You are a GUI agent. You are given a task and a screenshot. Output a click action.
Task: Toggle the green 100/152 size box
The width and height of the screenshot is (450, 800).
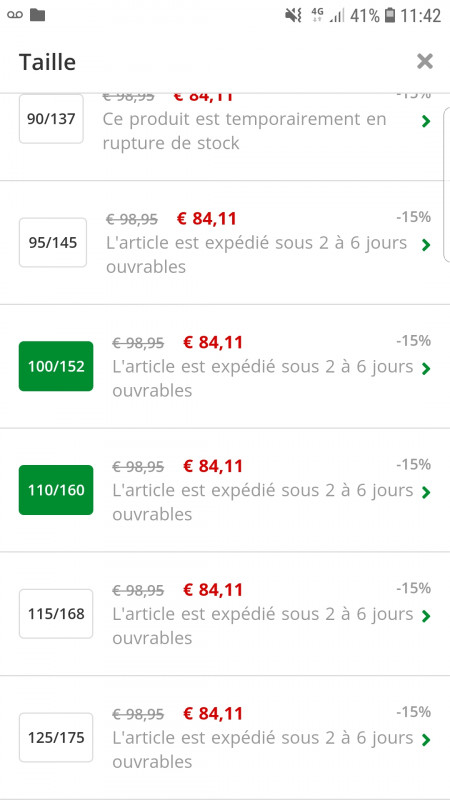click(x=56, y=366)
